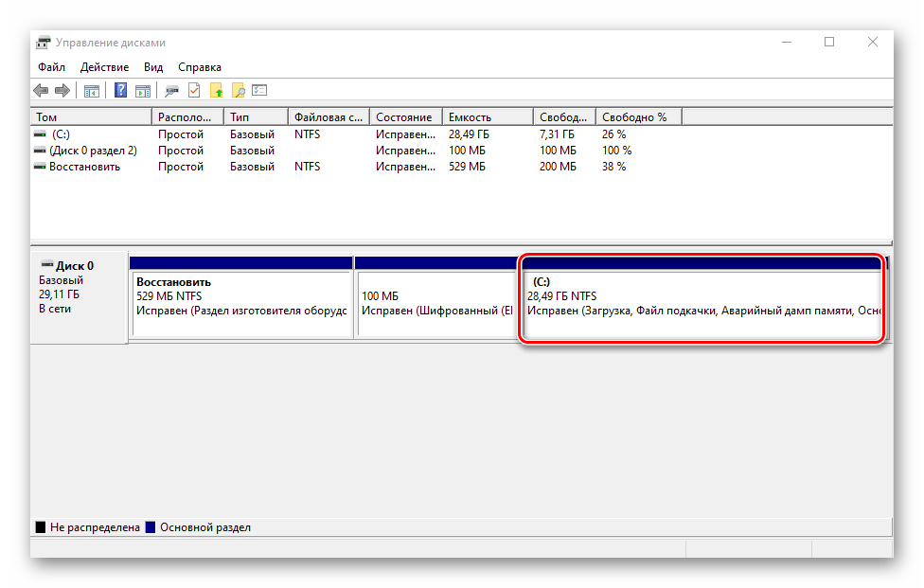Toggle the console tree pane icon
This screenshot has width=924, height=588.
pyautogui.click(x=92, y=91)
